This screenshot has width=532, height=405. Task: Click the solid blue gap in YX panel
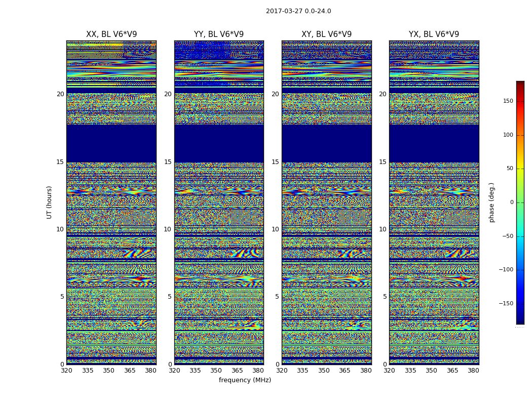(x=434, y=143)
